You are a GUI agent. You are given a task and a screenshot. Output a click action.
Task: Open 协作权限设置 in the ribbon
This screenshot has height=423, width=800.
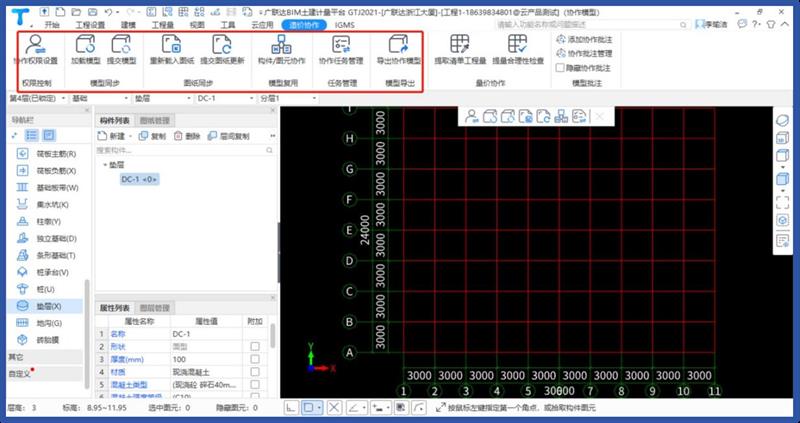(35, 49)
